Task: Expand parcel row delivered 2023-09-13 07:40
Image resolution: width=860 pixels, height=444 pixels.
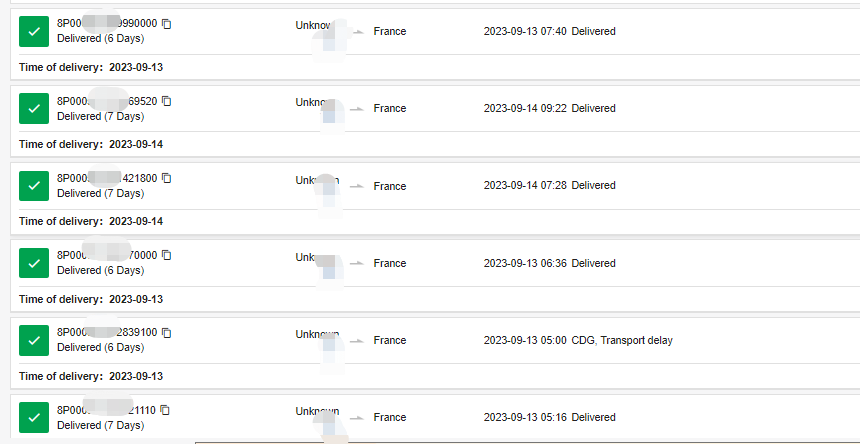Action: coord(549,31)
